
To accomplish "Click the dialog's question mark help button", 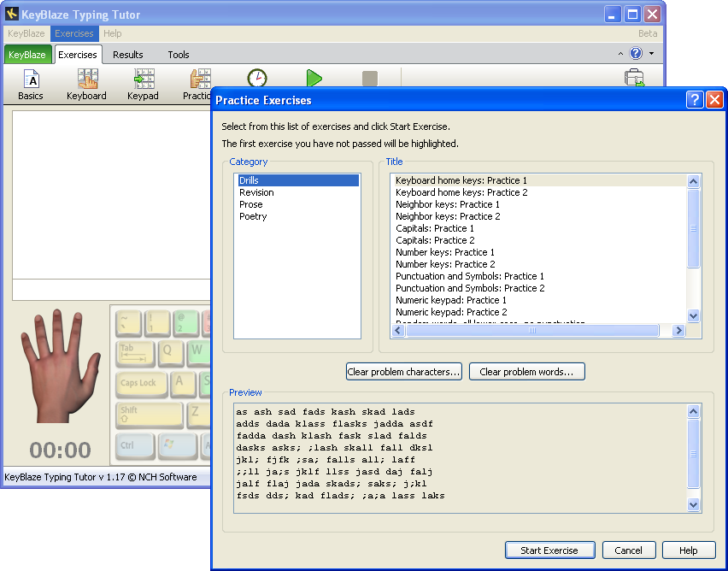I will tap(694, 100).
